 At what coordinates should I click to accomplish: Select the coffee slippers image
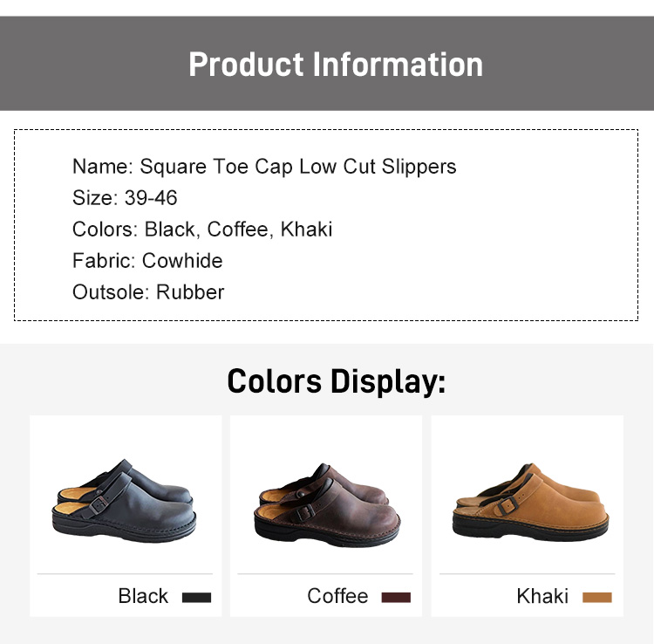coord(327,504)
